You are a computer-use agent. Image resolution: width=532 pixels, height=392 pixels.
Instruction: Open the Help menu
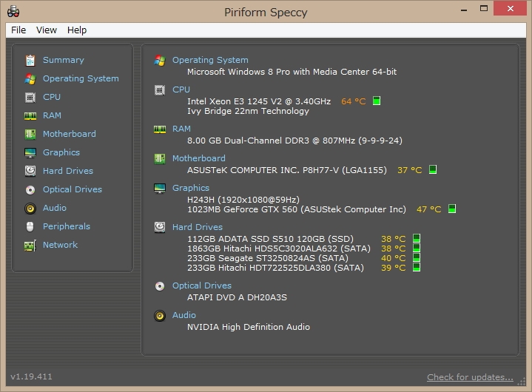77,30
